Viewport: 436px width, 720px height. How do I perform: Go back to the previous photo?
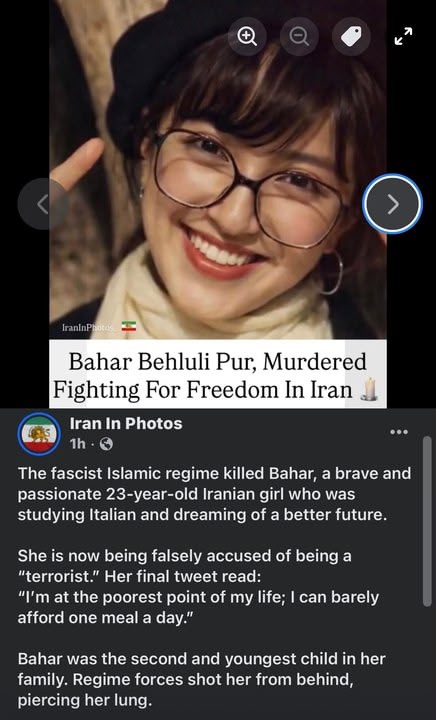pos(43,204)
